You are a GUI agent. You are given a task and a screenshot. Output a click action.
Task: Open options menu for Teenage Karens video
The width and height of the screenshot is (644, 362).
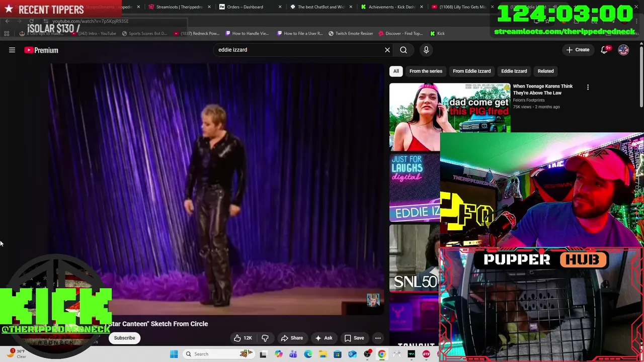[588, 87]
